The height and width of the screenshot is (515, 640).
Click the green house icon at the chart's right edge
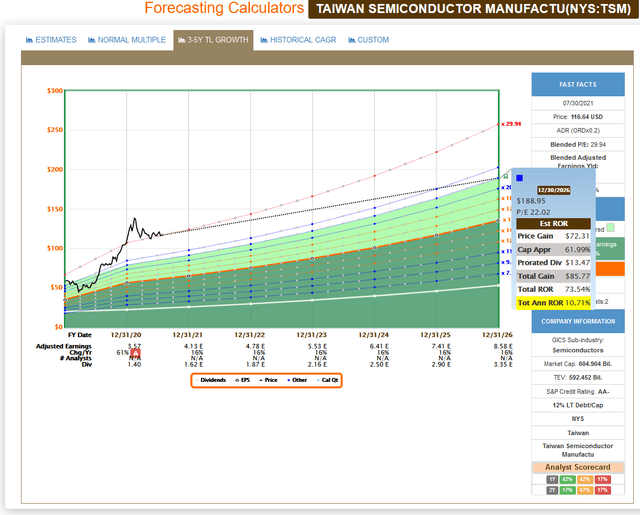pyautogui.click(x=506, y=176)
